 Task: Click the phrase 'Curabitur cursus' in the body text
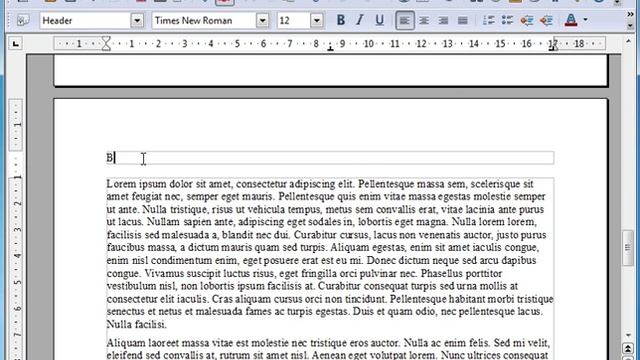(x=331, y=235)
